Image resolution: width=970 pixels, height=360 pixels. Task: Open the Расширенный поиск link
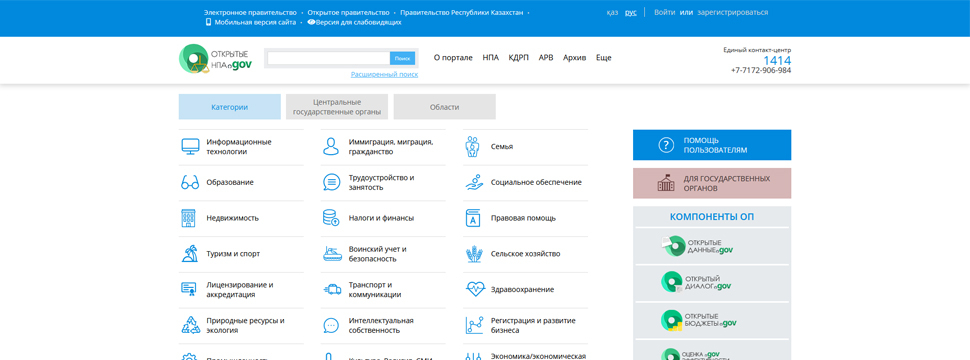pyautogui.click(x=384, y=74)
